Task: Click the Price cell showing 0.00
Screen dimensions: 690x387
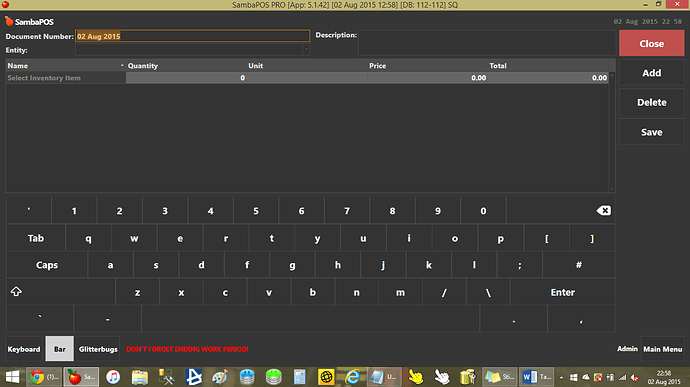Action: coord(428,78)
